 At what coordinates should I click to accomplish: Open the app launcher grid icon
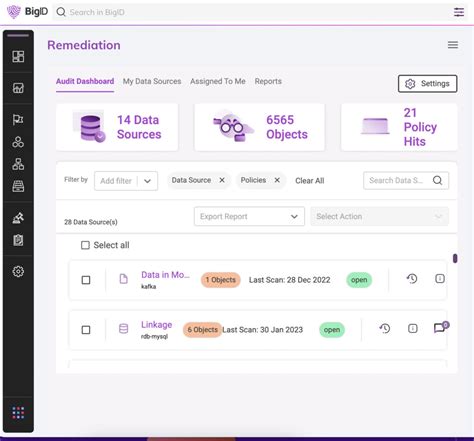[18, 413]
